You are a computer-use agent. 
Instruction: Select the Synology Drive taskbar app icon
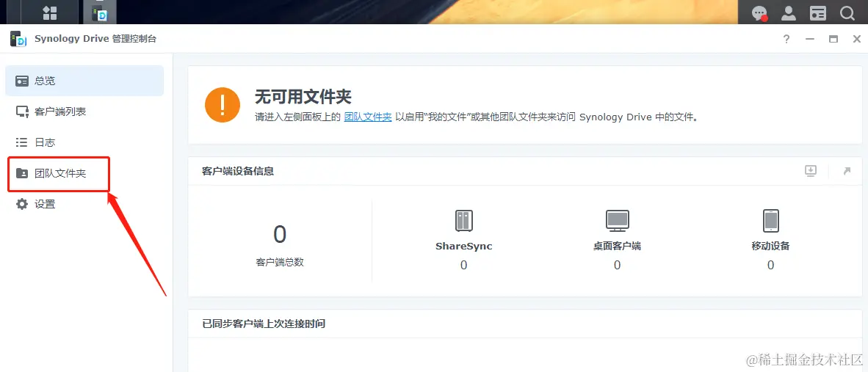(x=100, y=12)
